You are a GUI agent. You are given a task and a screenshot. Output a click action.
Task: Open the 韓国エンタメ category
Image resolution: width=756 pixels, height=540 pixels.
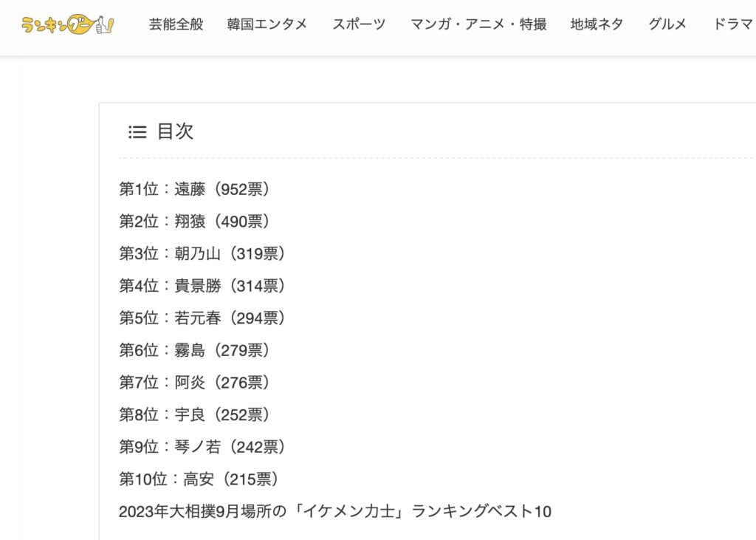[267, 24]
